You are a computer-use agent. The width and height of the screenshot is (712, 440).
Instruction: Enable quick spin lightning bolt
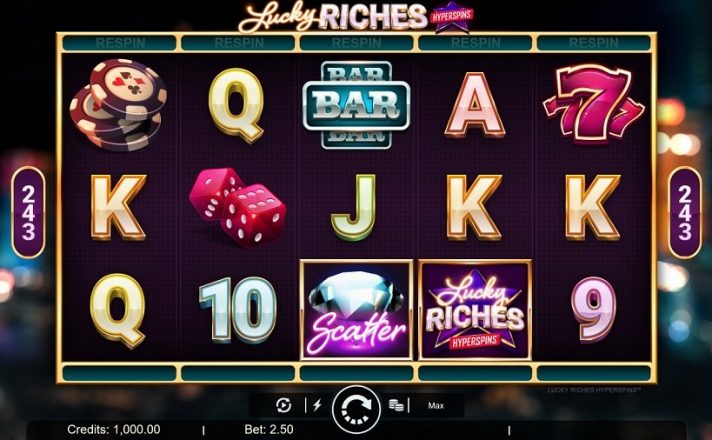point(317,405)
